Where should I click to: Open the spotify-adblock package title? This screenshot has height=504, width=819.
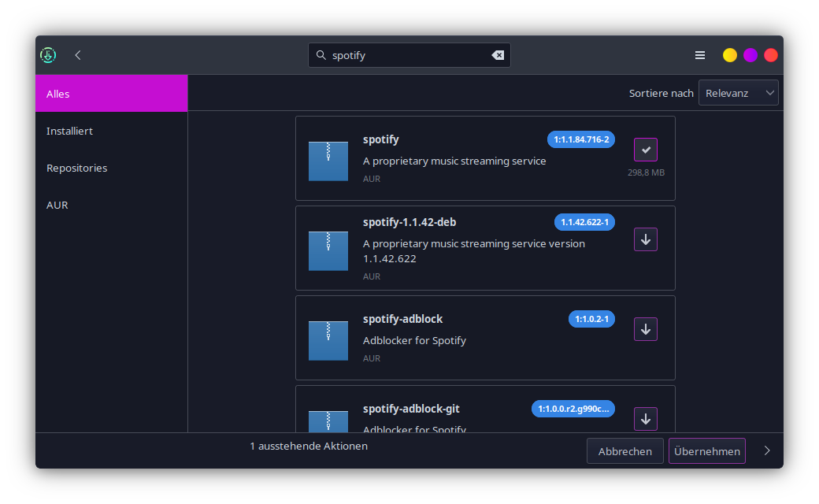[402, 319]
